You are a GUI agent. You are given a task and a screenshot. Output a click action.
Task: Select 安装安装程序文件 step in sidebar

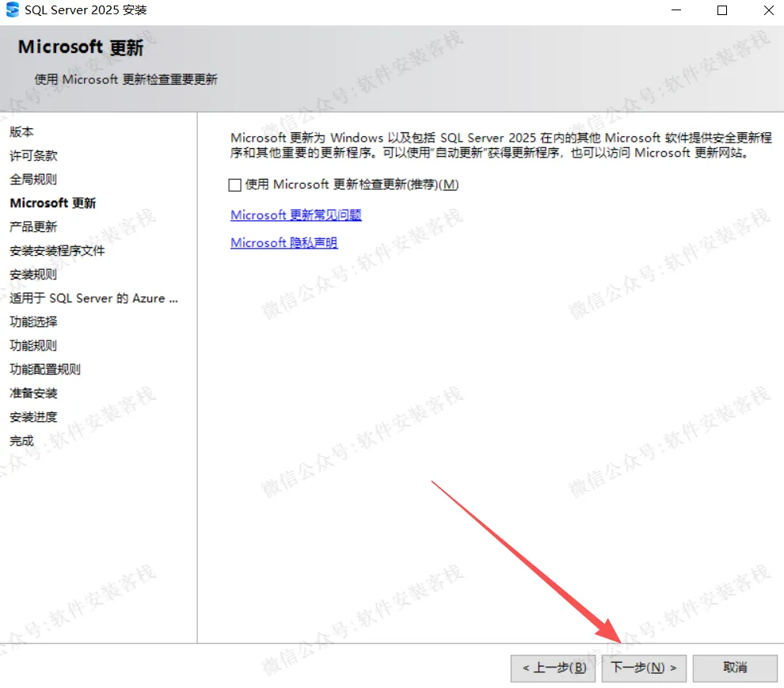pyautogui.click(x=57, y=250)
